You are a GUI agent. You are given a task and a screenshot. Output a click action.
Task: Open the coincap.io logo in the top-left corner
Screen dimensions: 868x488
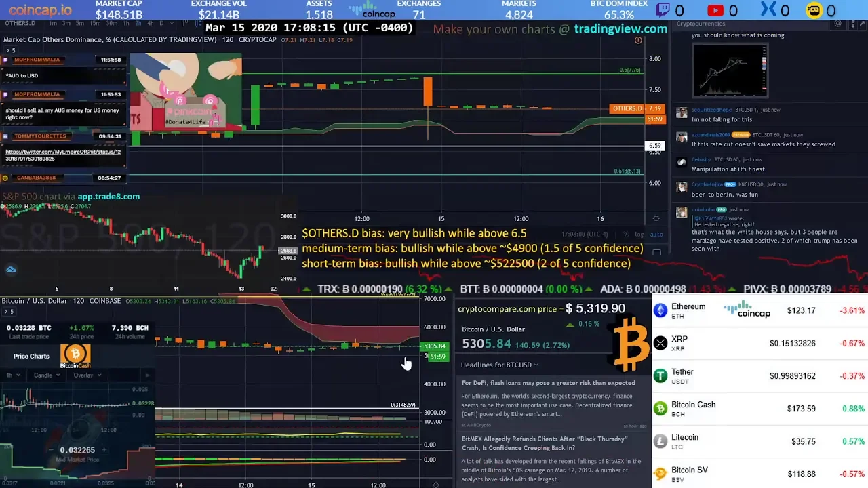[40, 9]
